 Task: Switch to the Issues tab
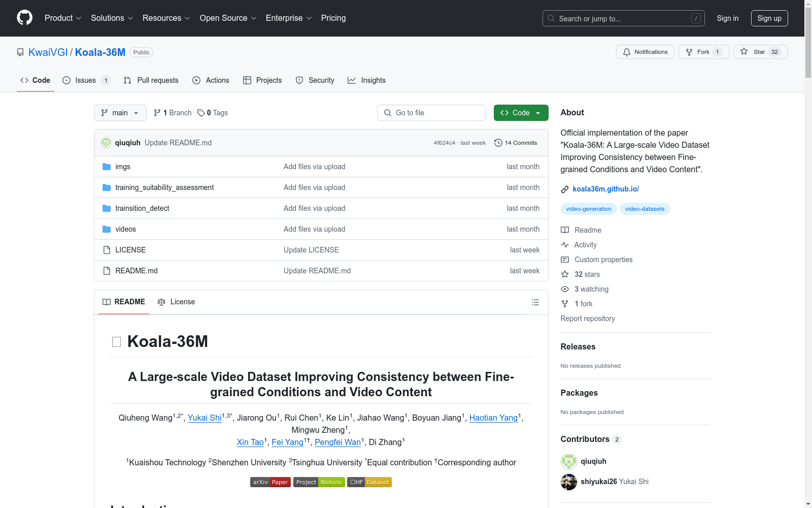[86, 80]
